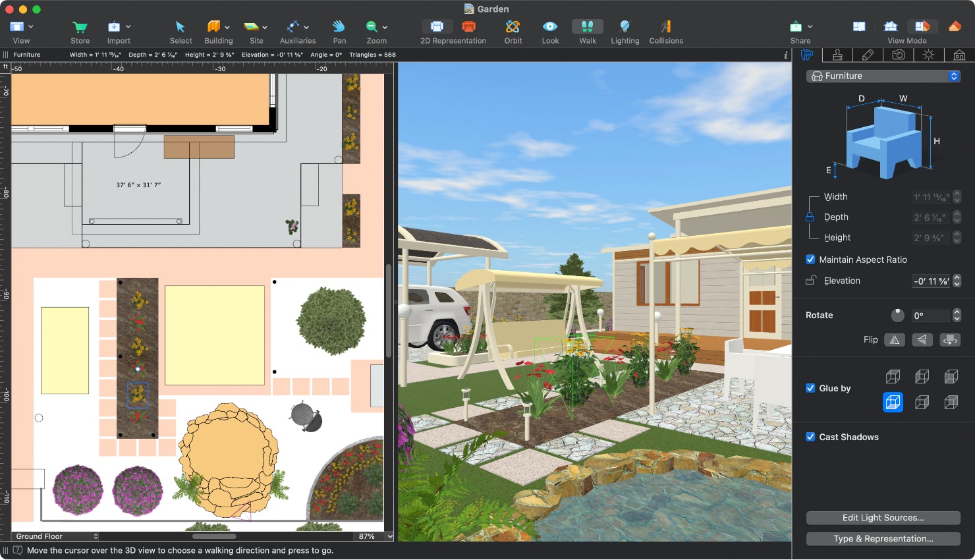Switch View Mode to 2D plan only
The image size is (975, 560).
859,26
